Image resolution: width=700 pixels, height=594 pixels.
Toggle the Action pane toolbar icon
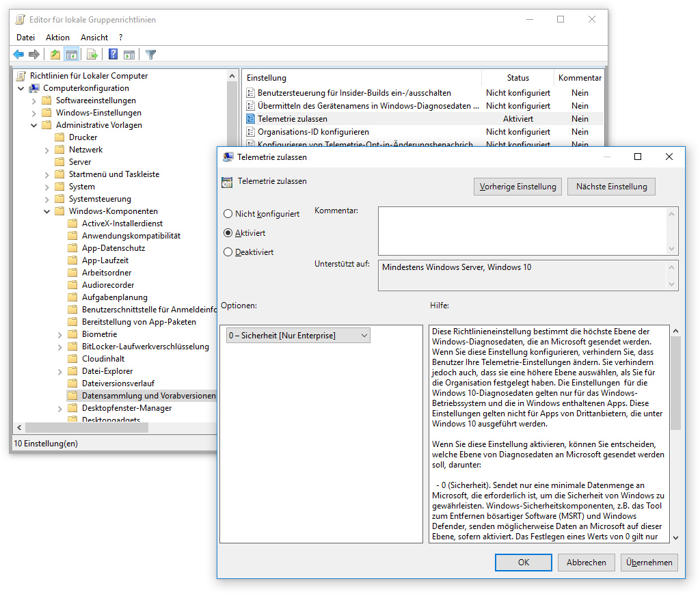129,55
